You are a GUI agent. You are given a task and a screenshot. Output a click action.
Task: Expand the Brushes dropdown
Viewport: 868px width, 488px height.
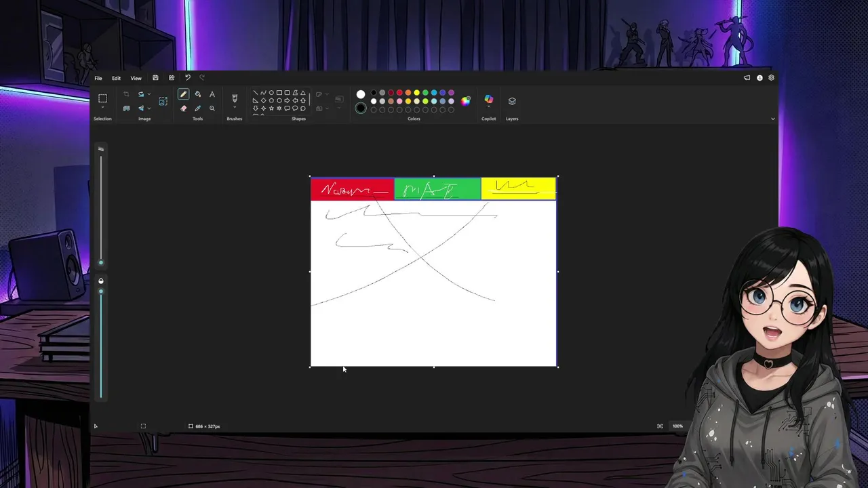235,107
